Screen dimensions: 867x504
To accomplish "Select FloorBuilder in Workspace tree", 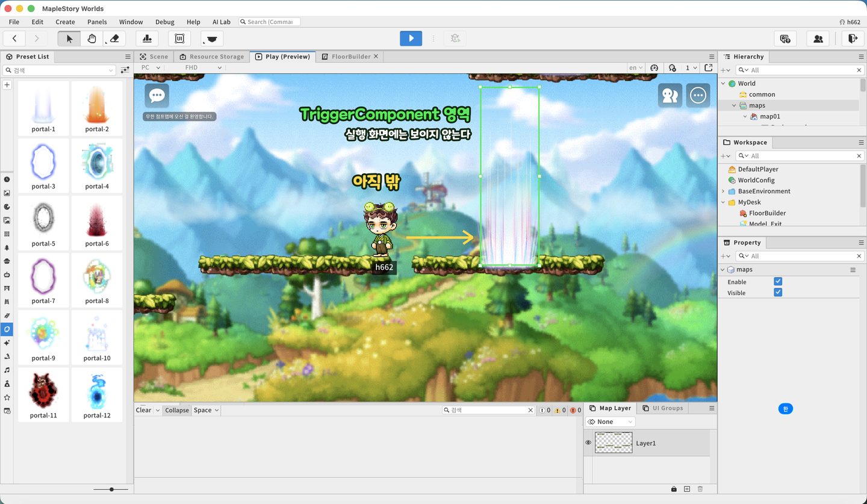I will coord(767,213).
